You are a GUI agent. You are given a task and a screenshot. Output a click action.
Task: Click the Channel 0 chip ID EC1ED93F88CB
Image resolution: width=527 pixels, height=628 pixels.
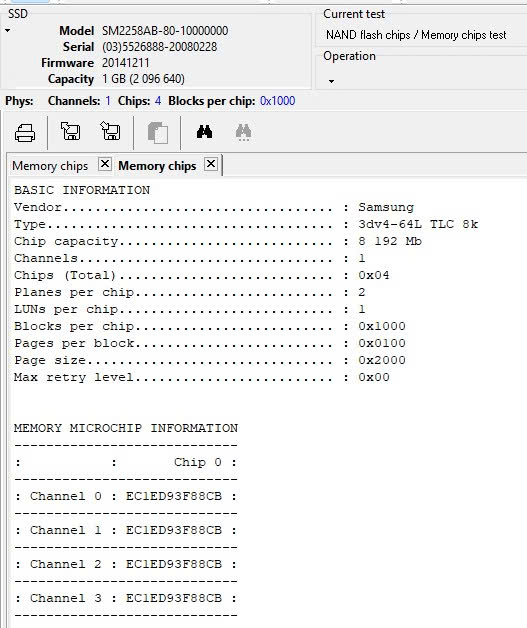(174, 496)
